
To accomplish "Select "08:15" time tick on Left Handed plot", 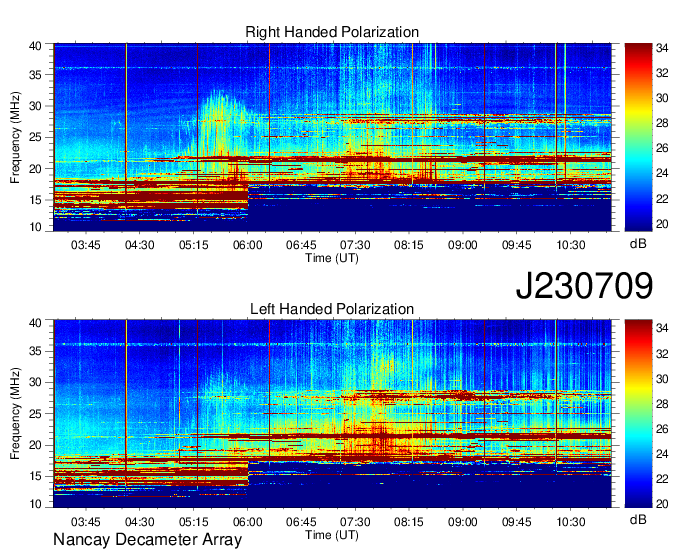I will (409, 522).
